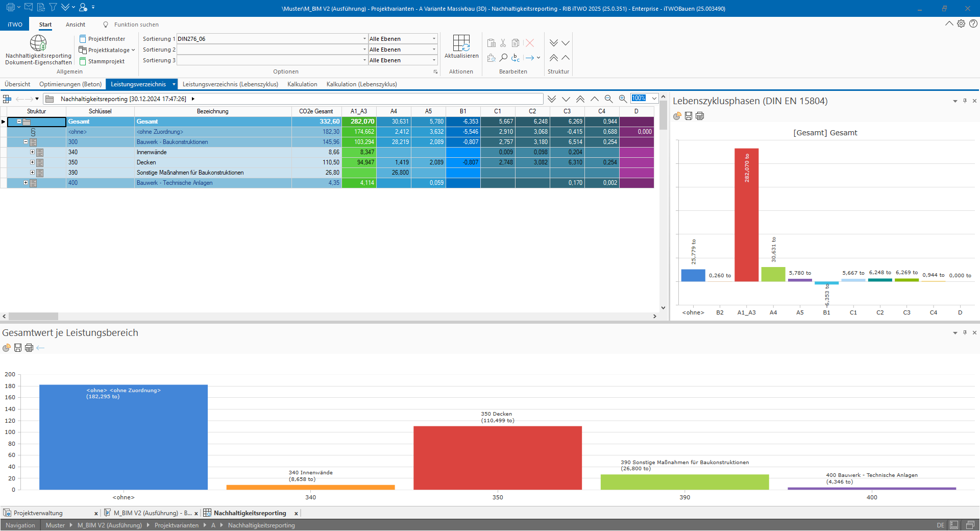This screenshot has width=980, height=531.
Task: Open the Sortierung 1 DIN276_06 dropdown
Action: point(364,39)
